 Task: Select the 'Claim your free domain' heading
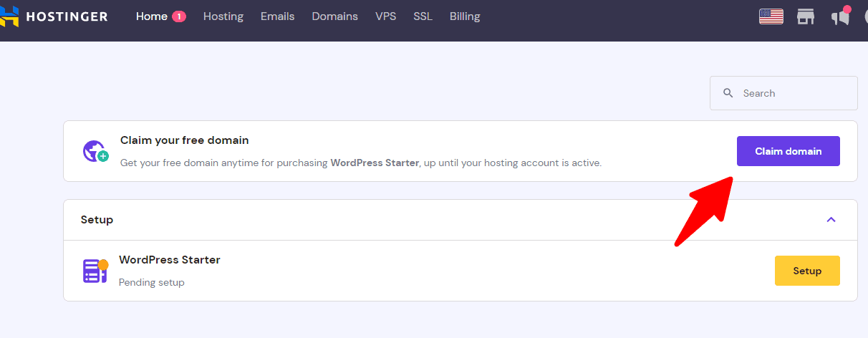(185, 140)
